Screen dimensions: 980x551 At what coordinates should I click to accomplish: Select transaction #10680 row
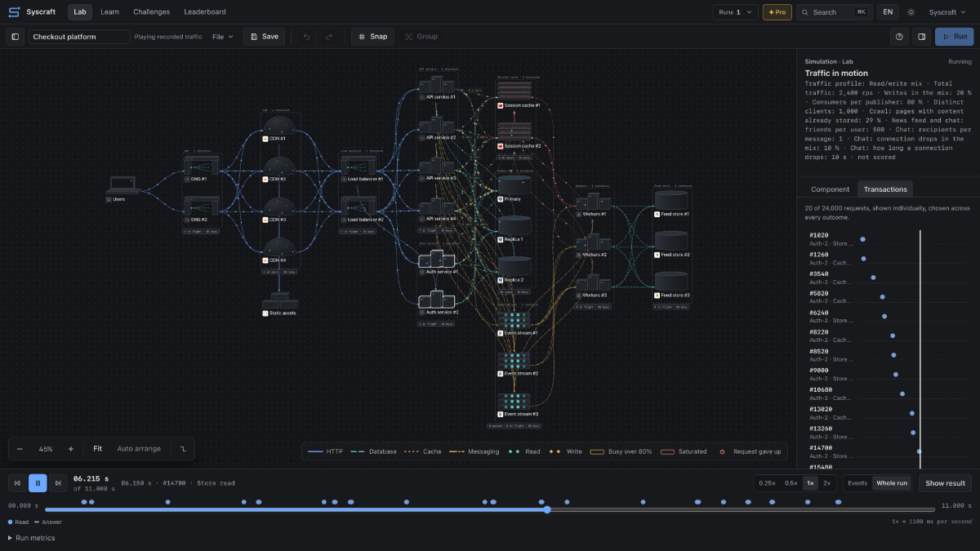pyautogui.click(x=888, y=393)
